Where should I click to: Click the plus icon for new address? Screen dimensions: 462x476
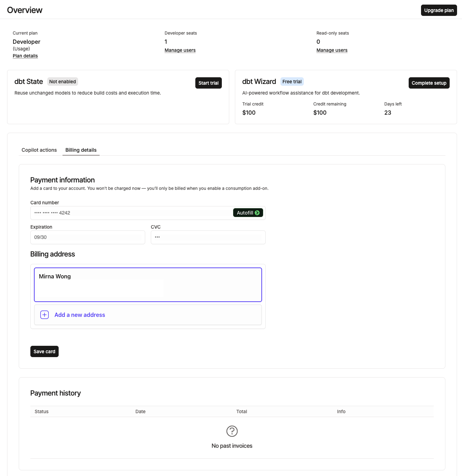45,315
